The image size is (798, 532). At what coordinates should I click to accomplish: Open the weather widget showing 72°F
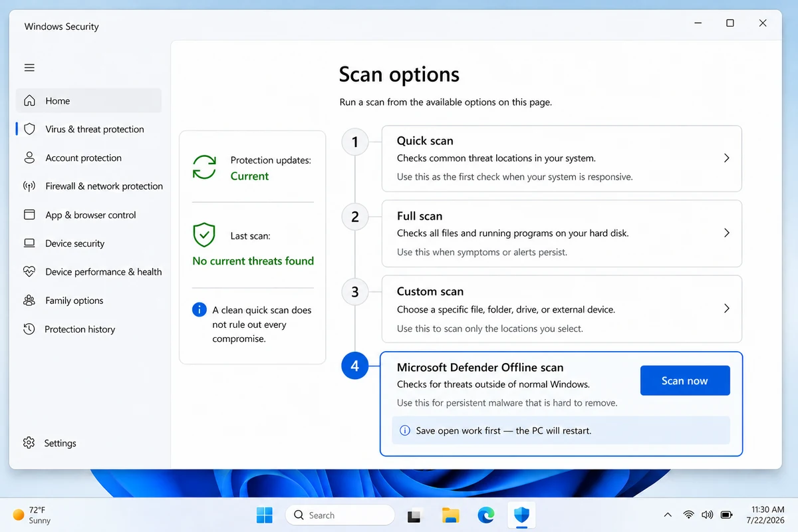(x=32, y=515)
